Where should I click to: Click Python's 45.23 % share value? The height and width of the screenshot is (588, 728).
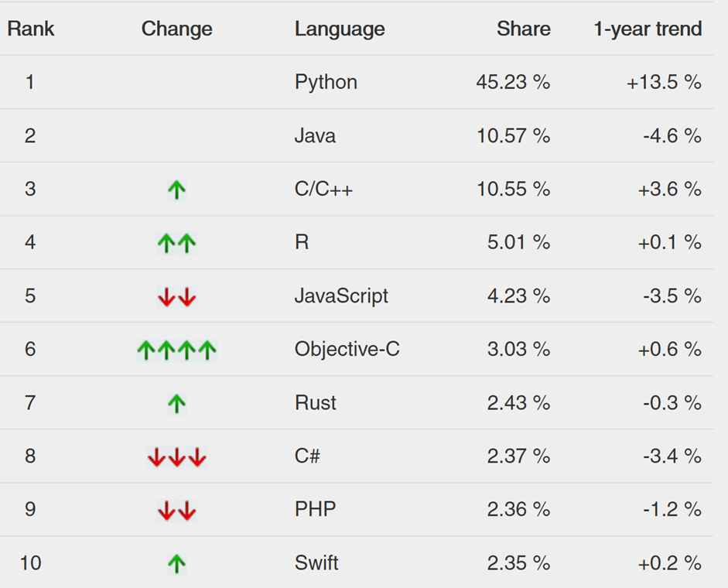coord(513,82)
